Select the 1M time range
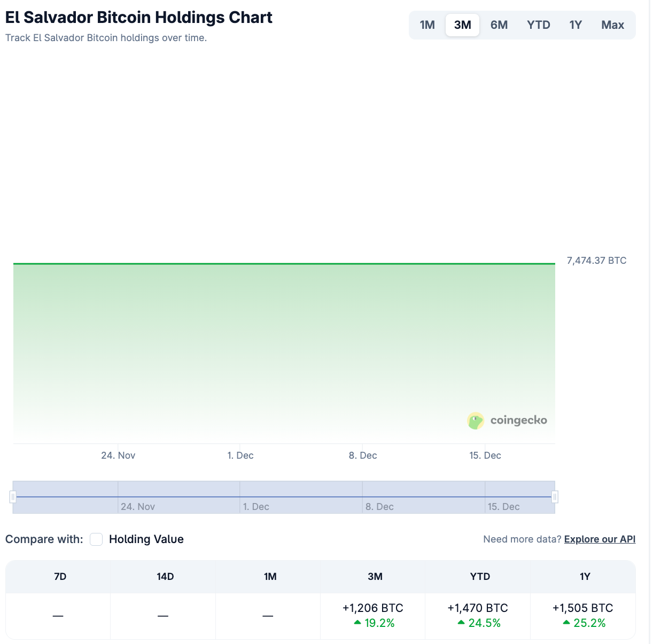 [x=427, y=25]
